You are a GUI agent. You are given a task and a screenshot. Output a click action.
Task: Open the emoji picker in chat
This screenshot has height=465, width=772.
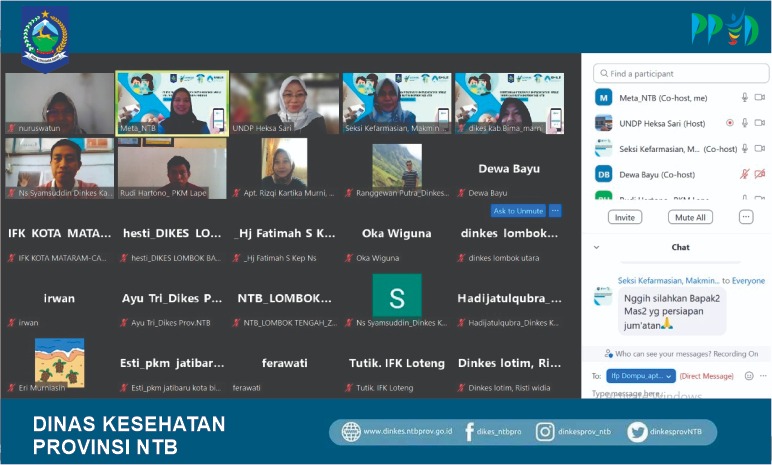pos(749,376)
